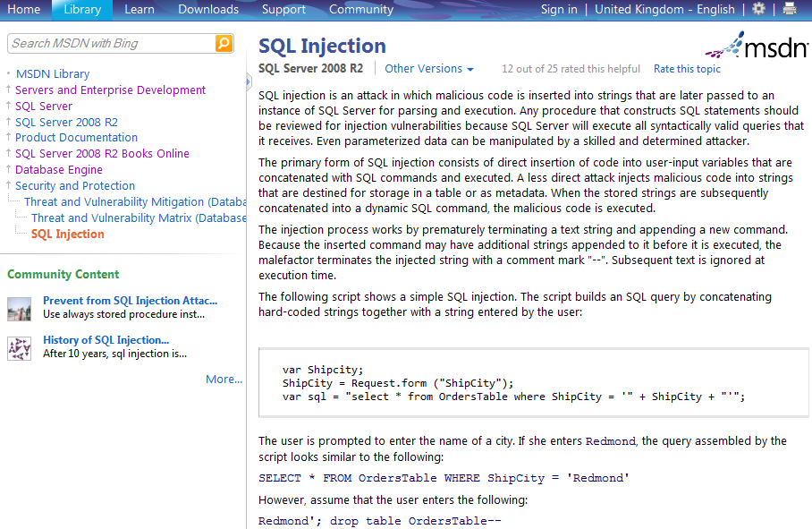Image resolution: width=812 pixels, height=529 pixels.
Task: Click avatar thumbnail beside History of SQL Injection
Action: (19, 348)
